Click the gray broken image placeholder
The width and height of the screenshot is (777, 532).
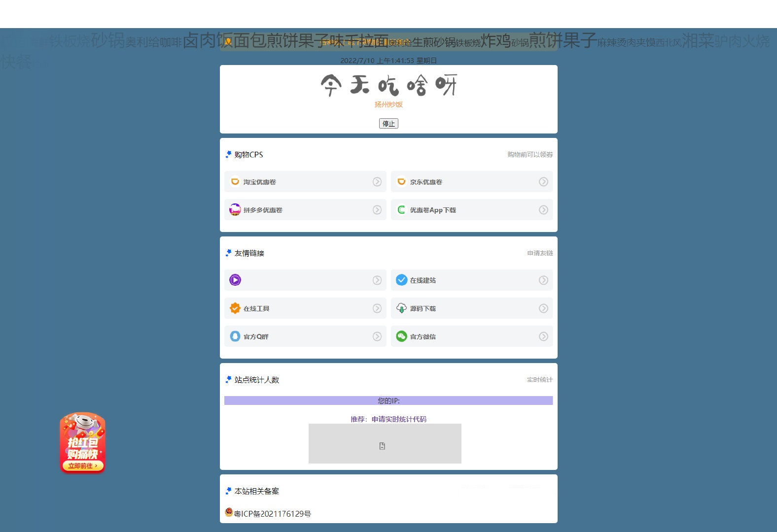click(x=385, y=444)
